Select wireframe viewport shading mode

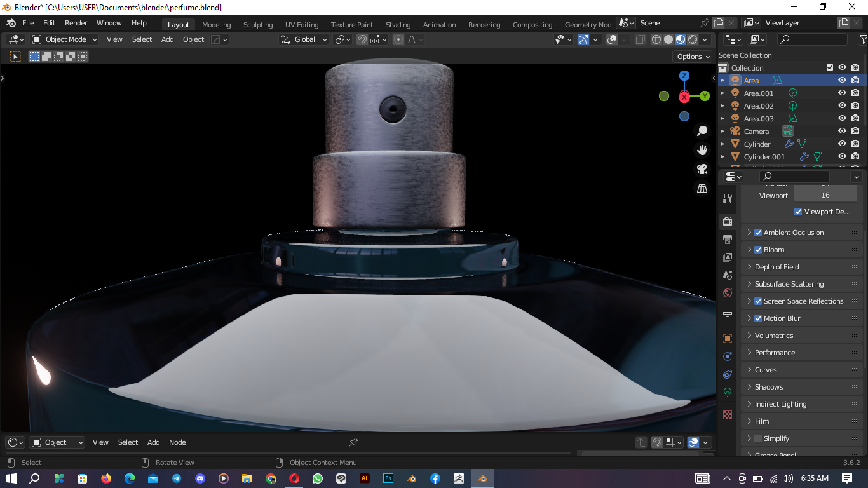pos(656,39)
